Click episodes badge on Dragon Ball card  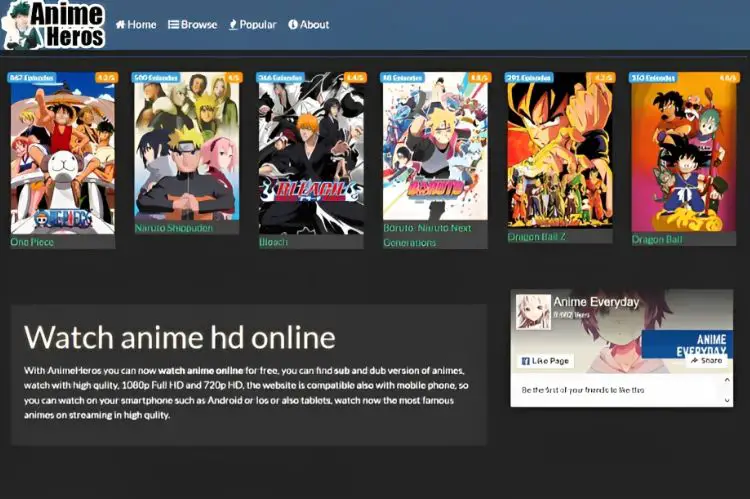tap(653, 78)
